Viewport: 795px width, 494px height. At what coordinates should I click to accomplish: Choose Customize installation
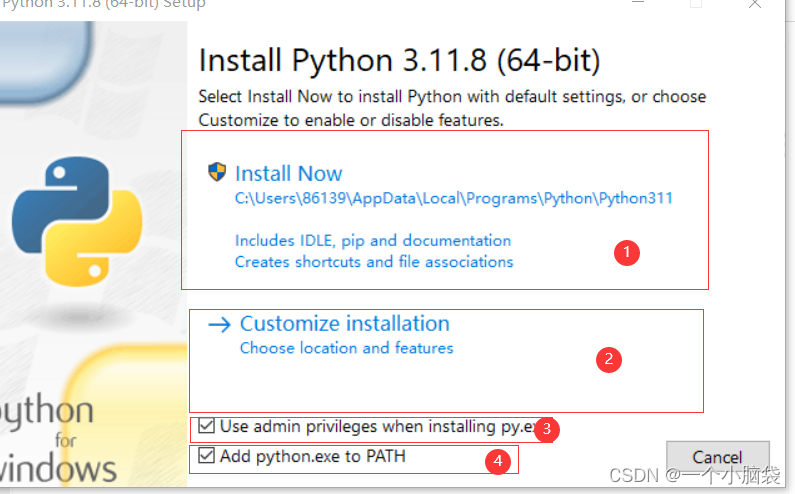(x=345, y=324)
